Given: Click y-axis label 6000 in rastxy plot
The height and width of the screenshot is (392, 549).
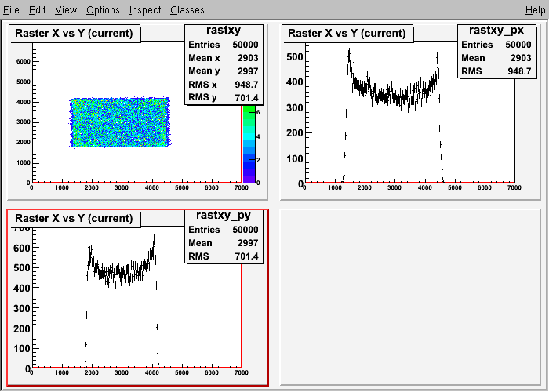Looking at the screenshot, I should tap(23, 62).
